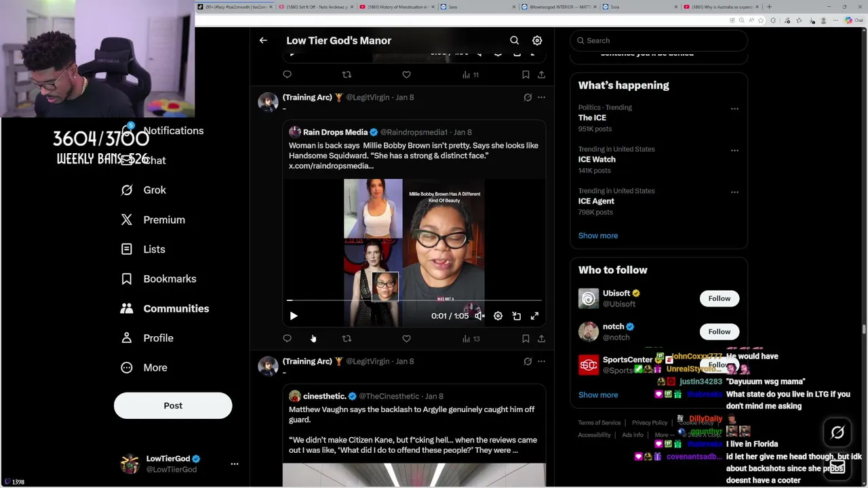Open more menu on the Millie Bobby Brown post
The height and width of the screenshot is (488, 868).
pos(541,97)
